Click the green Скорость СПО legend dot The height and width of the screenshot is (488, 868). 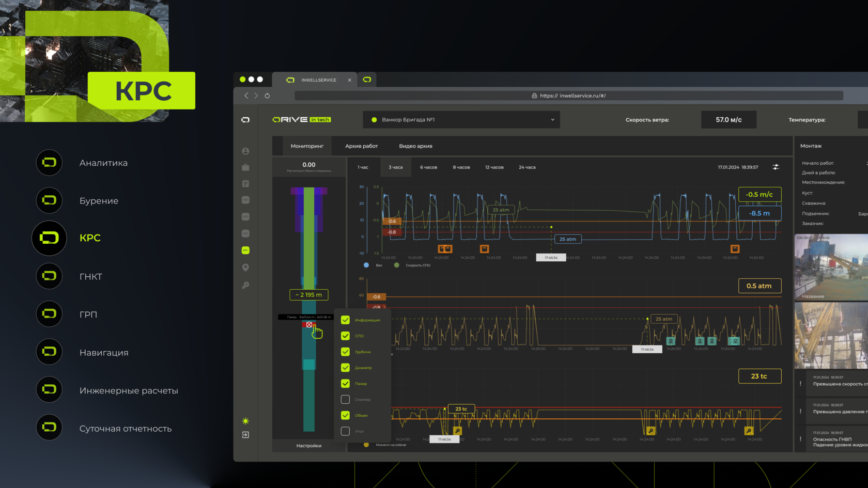[x=396, y=265]
